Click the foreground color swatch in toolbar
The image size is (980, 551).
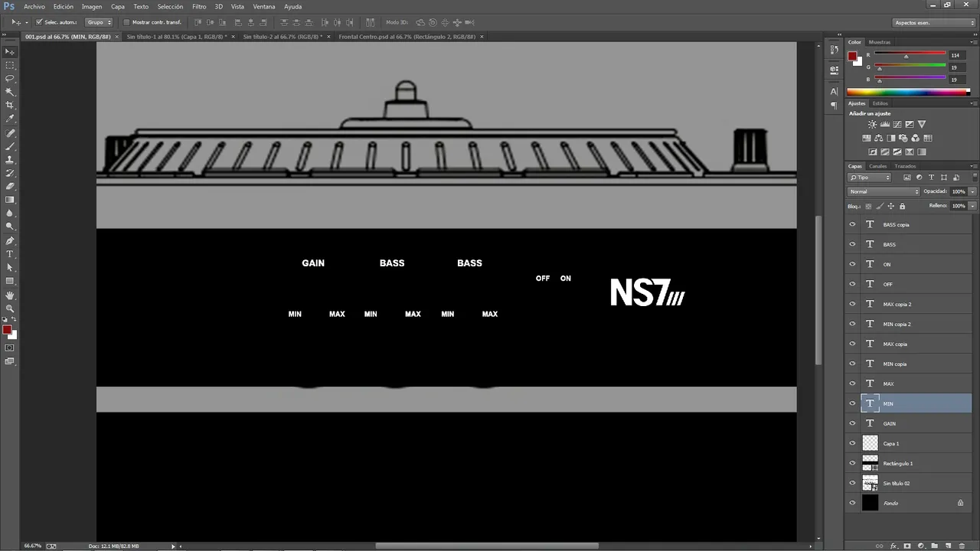pos(6,330)
